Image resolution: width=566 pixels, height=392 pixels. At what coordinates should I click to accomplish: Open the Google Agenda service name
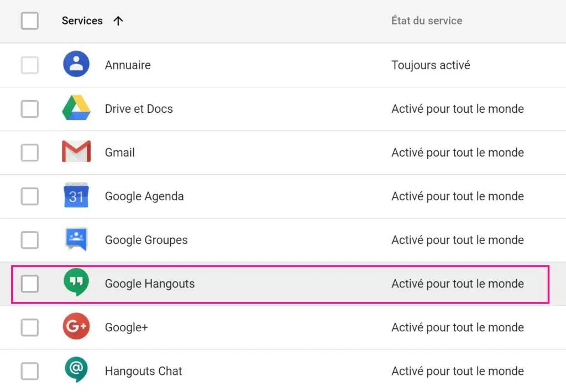(144, 196)
